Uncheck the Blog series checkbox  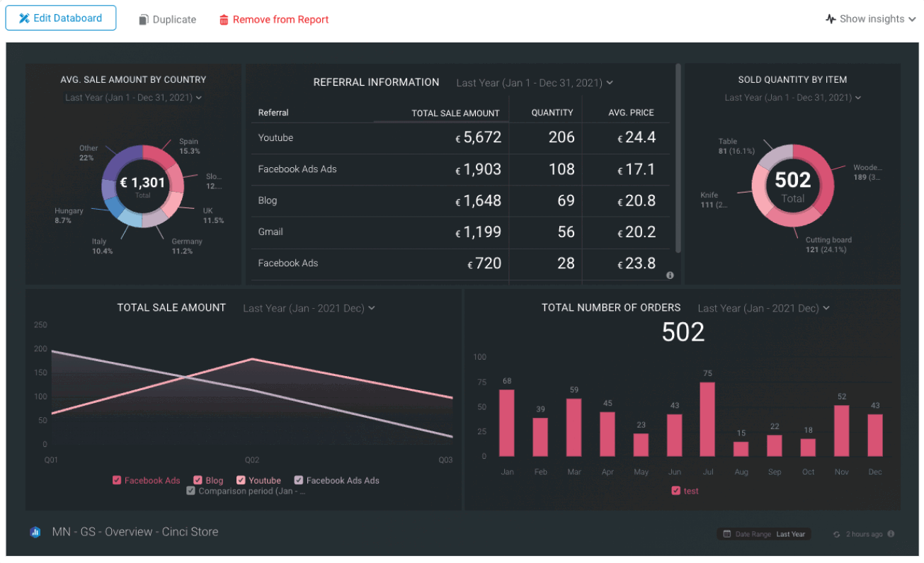pyautogui.click(x=198, y=479)
